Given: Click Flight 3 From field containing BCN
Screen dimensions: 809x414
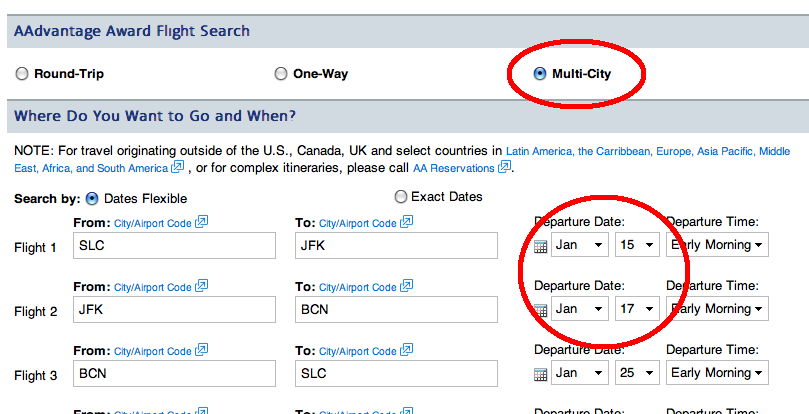Looking at the screenshot, I should 174,373.
